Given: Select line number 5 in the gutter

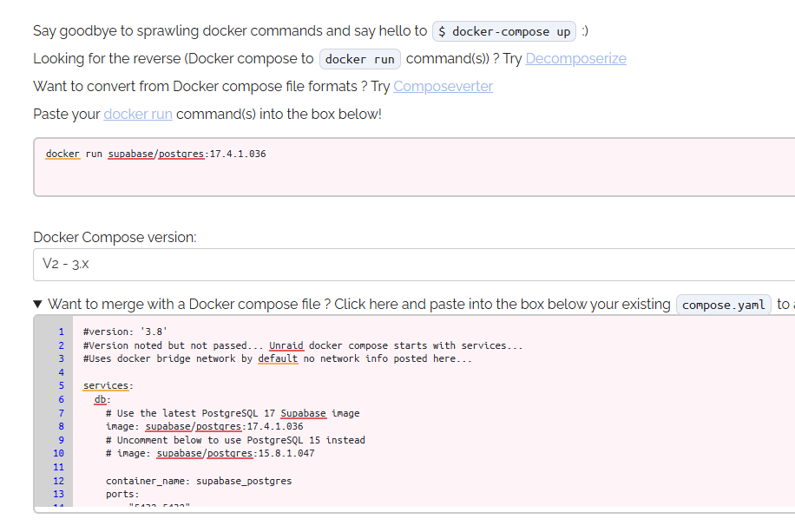Looking at the screenshot, I should pos(61,386).
